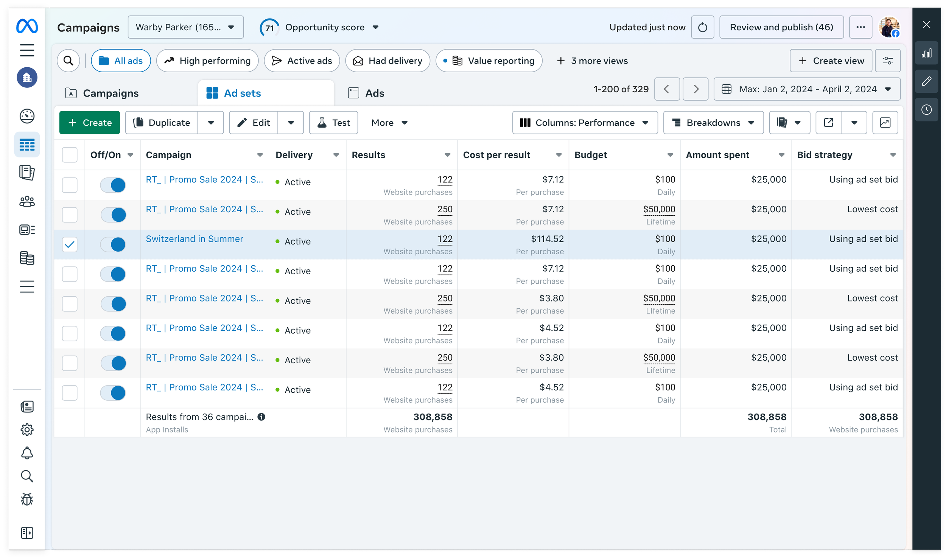Select the Campaigns table grid icon in sidebar
This screenshot has width=946, height=560.
point(27,145)
